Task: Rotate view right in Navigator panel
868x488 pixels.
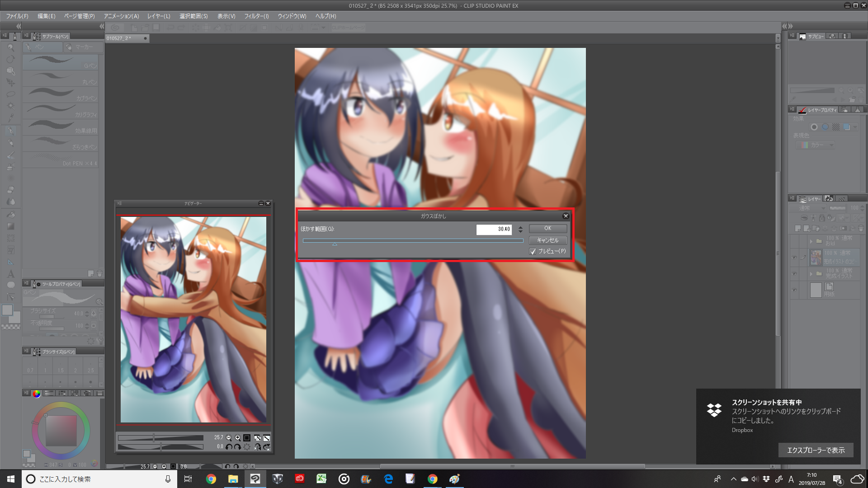Action: tap(237, 447)
